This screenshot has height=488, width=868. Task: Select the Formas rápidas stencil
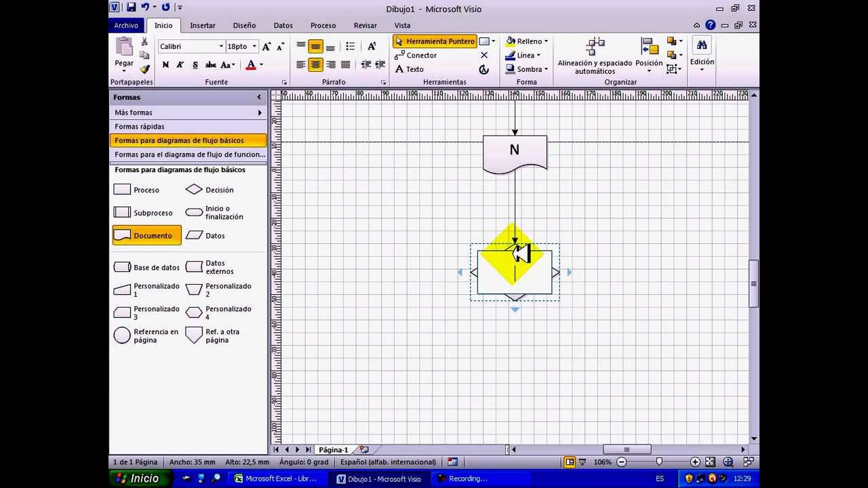pyautogui.click(x=188, y=127)
